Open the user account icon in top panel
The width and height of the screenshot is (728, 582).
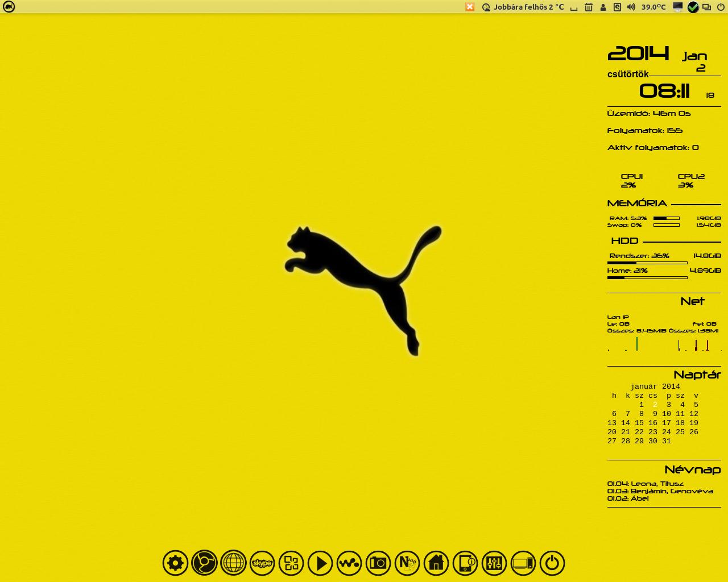point(603,7)
